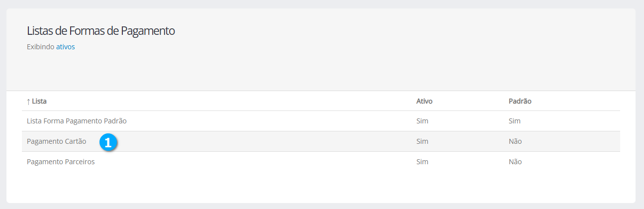Click Ativo Sim value for Pagamento Parceiros

tap(422, 162)
